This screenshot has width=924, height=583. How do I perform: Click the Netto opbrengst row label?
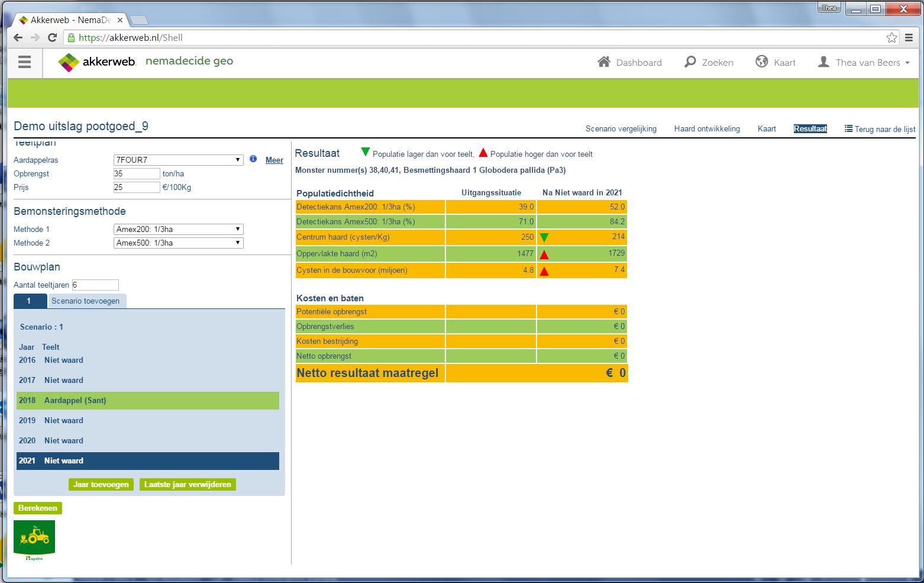pos(324,356)
